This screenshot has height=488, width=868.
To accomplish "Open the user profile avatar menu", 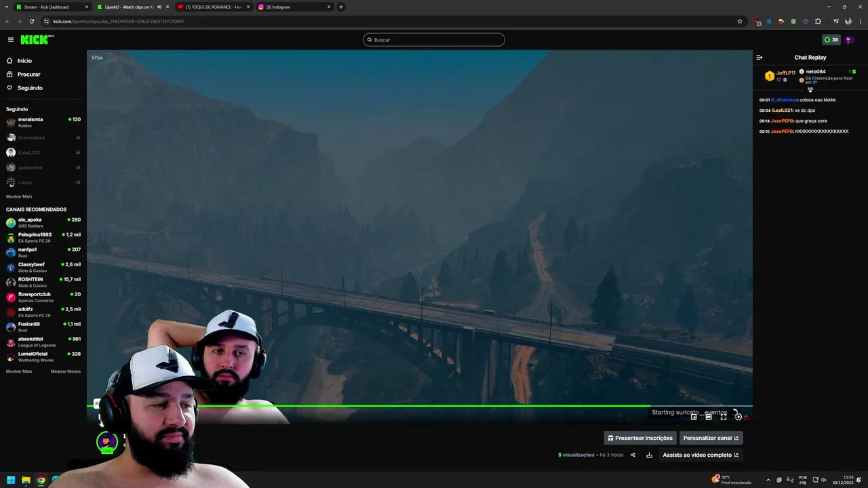I will pyautogui.click(x=849, y=40).
